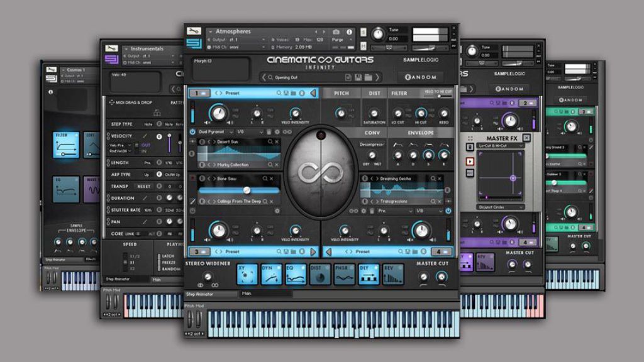The width and height of the screenshot is (644, 362).
Task: Click the chain link icon near Dual Pyramid
Action: click(x=287, y=132)
